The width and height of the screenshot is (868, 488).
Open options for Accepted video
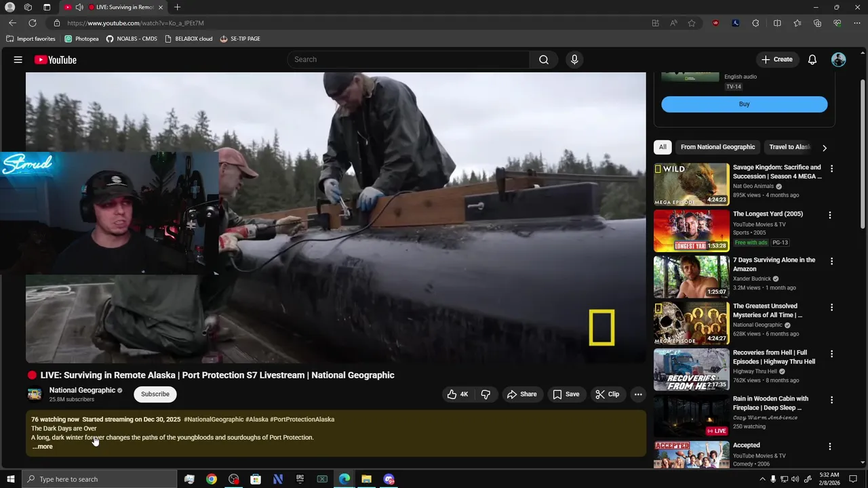(830, 447)
